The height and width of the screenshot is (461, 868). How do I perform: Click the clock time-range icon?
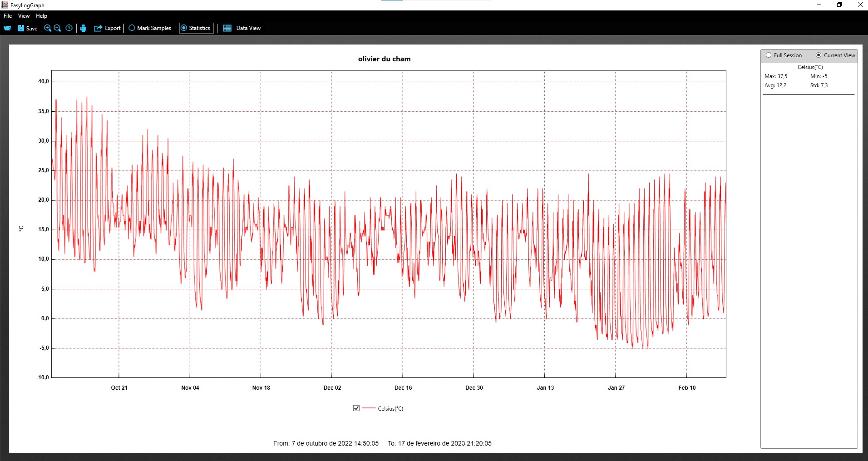tap(69, 28)
